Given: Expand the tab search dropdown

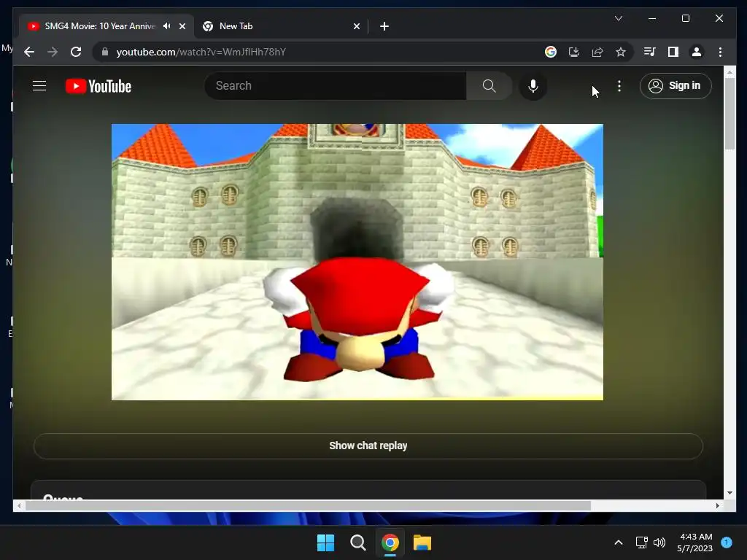Looking at the screenshot, I should click(x=619, y=18).
